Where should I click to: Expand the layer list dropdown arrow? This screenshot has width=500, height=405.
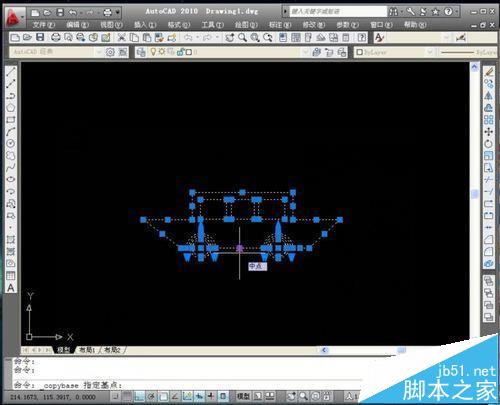point(305,52)
